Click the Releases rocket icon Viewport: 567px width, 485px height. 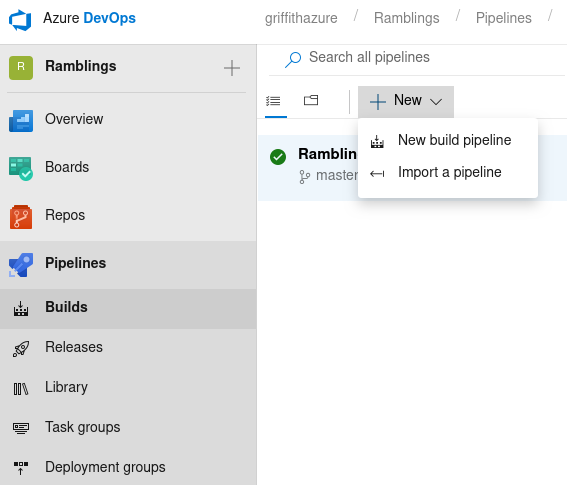coord(21,349)
